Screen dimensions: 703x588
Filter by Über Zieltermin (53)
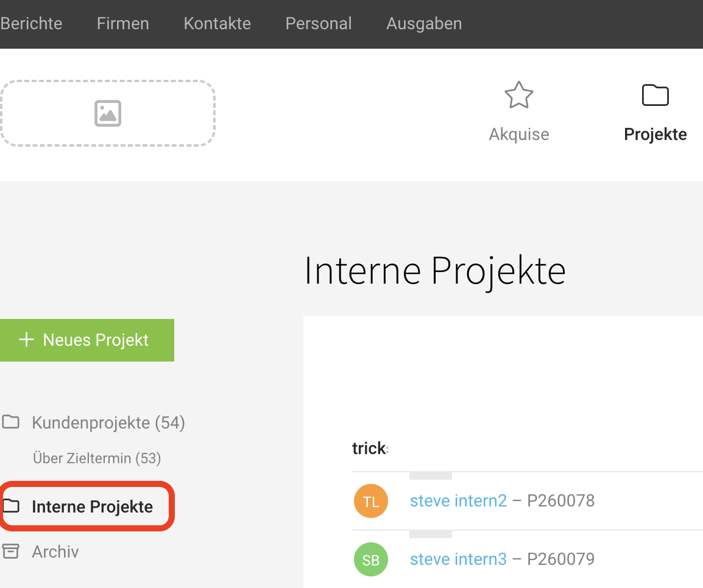click(97, 458)
